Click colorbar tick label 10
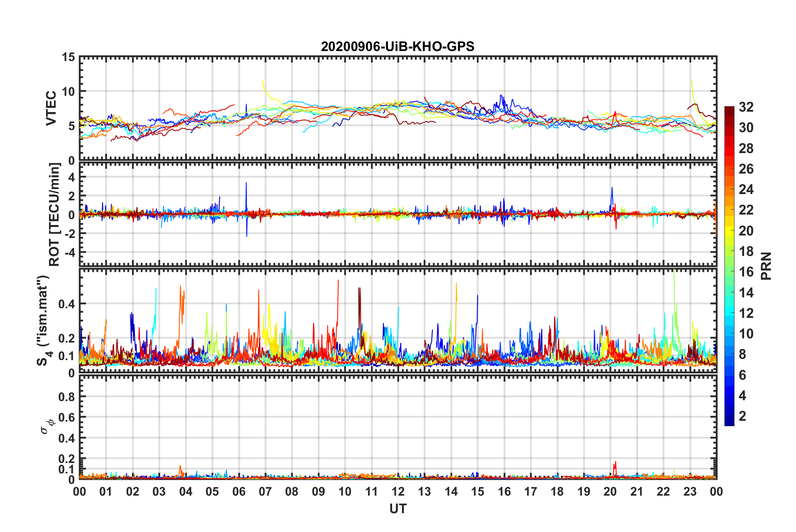This screenshot has width=796, height=532. 746,334
